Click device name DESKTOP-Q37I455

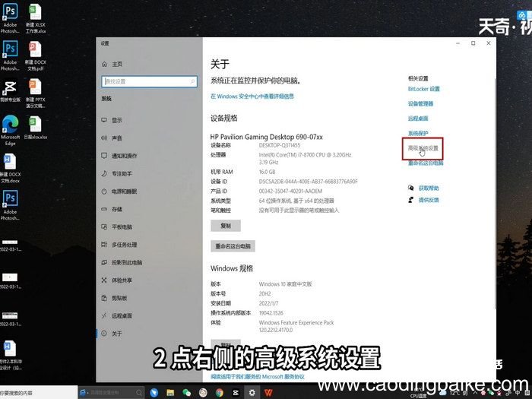tap(279, 145)
